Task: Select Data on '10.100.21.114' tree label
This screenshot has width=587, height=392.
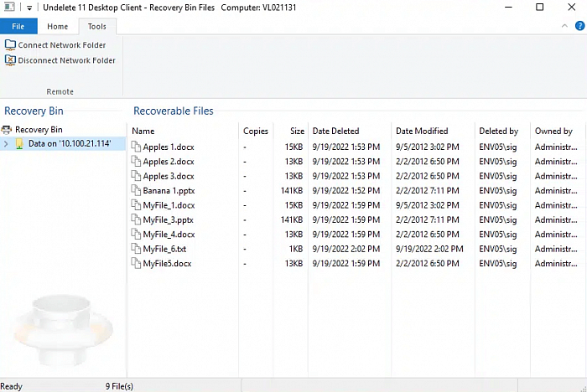Action: coord(70,143)
